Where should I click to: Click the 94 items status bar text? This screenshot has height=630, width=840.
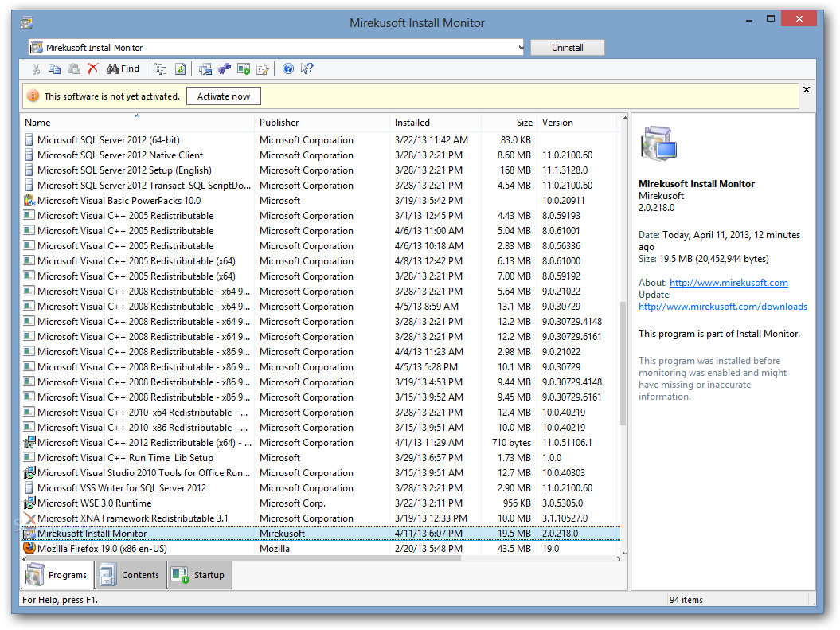[686, 600]
